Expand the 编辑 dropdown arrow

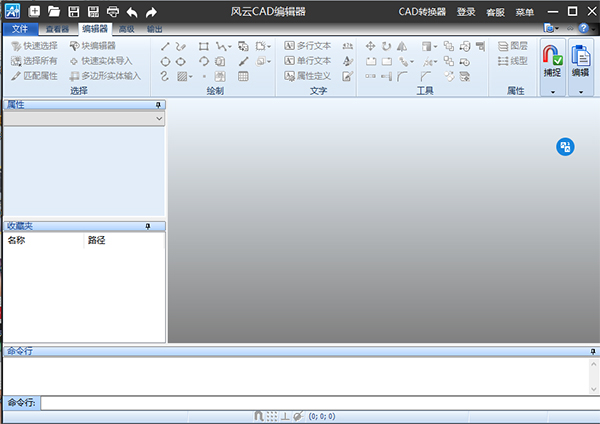(581, 91)
